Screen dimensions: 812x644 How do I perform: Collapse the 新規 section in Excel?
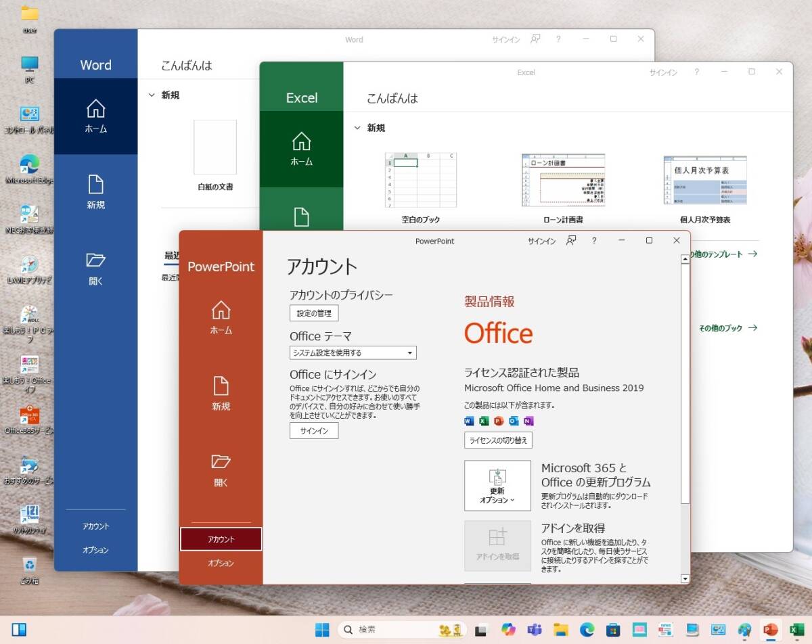[x=358, y=128]
